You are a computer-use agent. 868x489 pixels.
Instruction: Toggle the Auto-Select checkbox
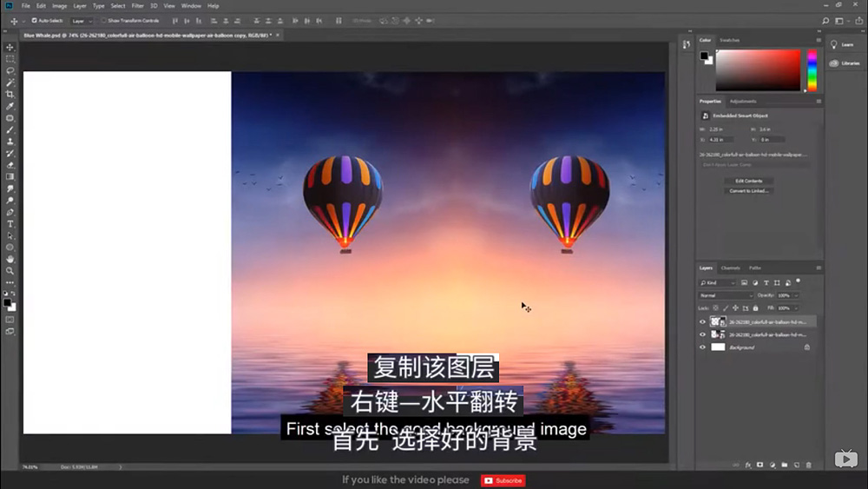click(x=34, y=21)
